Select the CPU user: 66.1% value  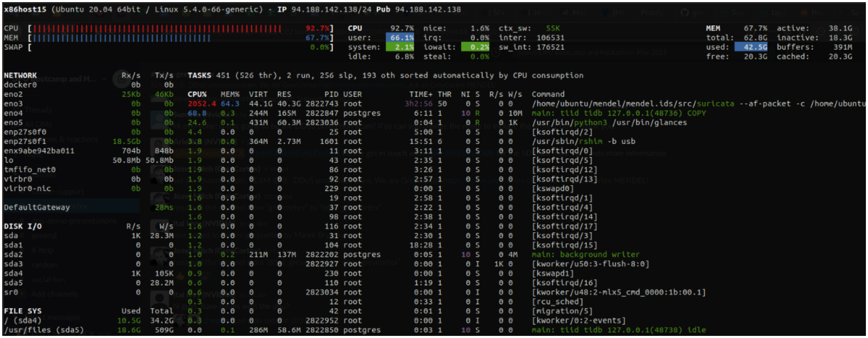pos(400,38)
